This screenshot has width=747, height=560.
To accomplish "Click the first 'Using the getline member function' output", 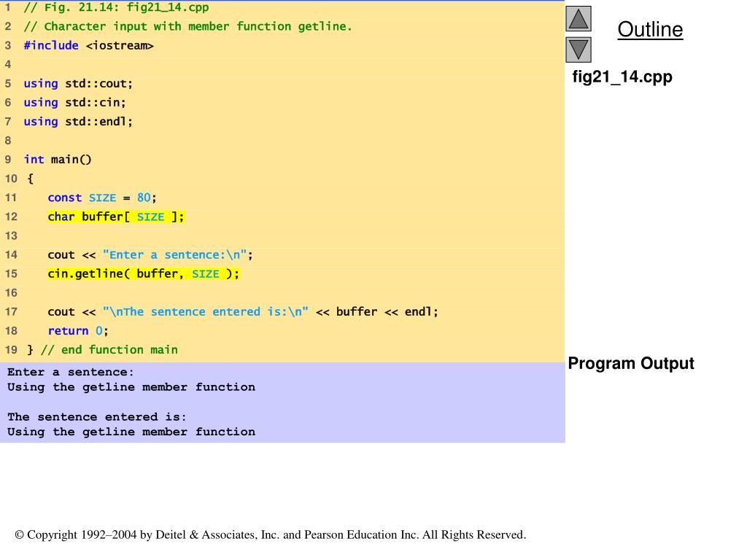I will (x=131, y=387).
